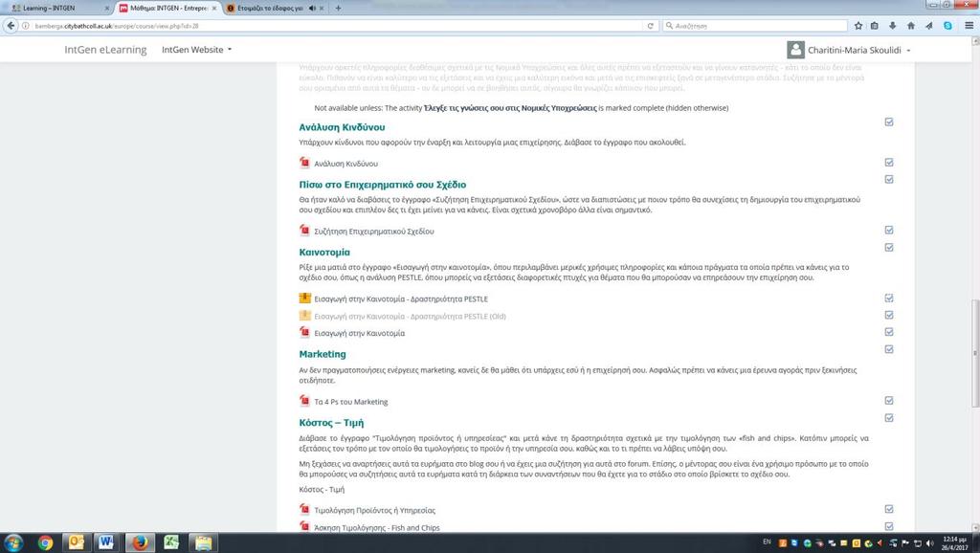Viewport: 980px width, 553px height.
Task: Click the volume icon in system tray
Action: (x=929, y=543)
